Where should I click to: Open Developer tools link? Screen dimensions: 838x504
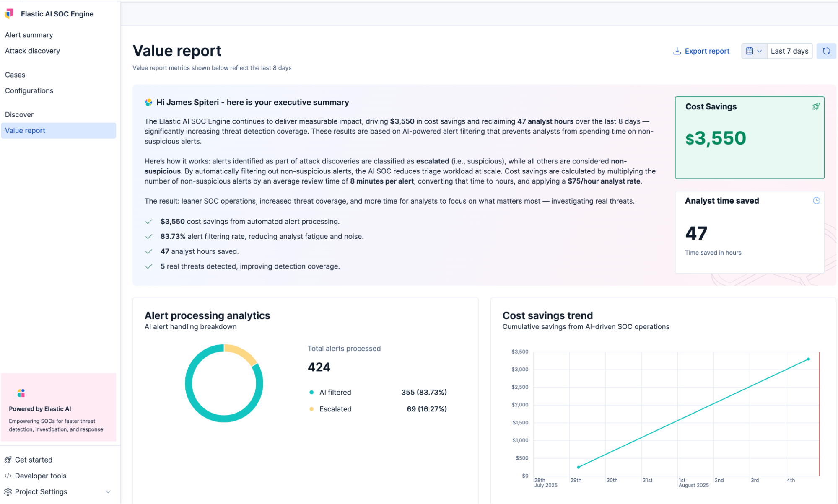click(x=41, y=476)
